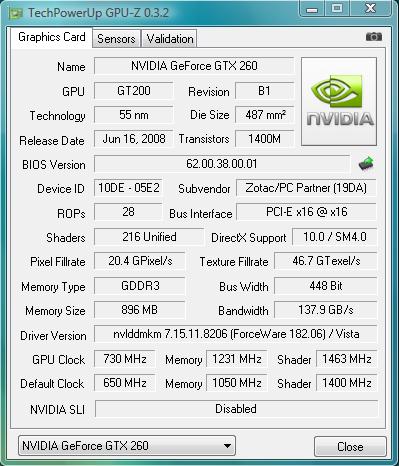Click the "Texture Fillrate" label

pyautogui.click(x=234, y=262)
